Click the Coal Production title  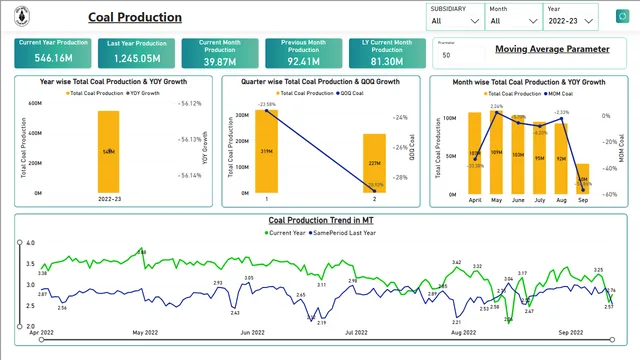click(x=135, y=17)
